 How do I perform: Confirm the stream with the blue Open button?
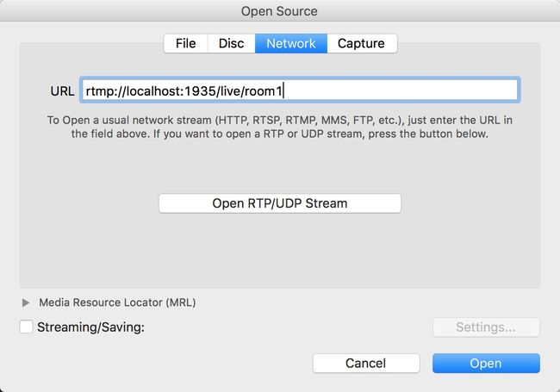click(486, 363)
